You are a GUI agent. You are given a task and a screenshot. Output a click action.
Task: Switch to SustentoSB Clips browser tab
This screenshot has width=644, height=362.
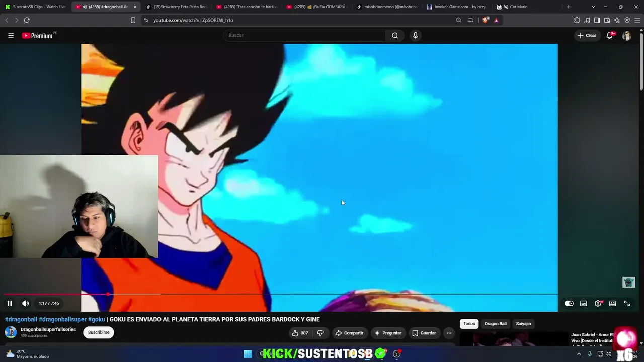click(x=36, y=7)
